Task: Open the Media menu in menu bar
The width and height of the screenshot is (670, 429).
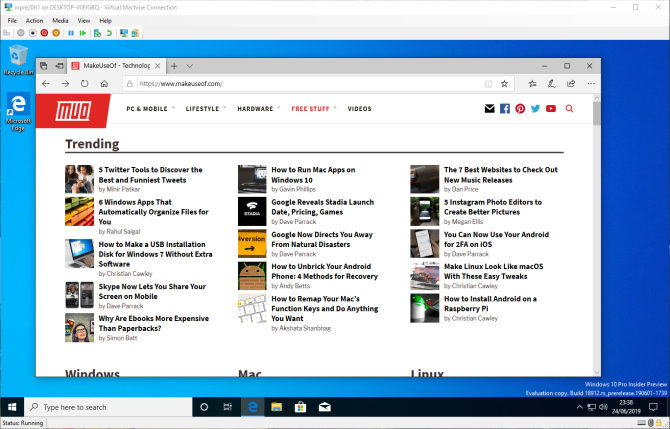Action: pyautogui.click(x=60, y=20)
